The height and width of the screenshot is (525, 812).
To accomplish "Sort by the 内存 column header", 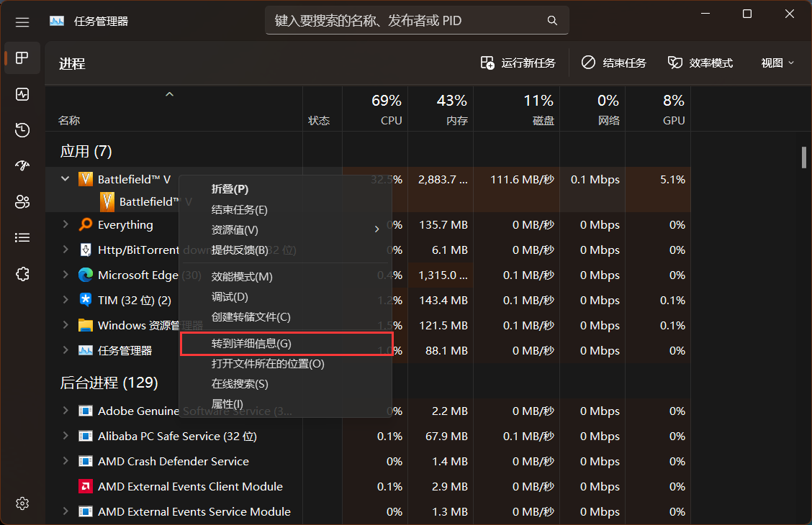I will tap(441, 109).
